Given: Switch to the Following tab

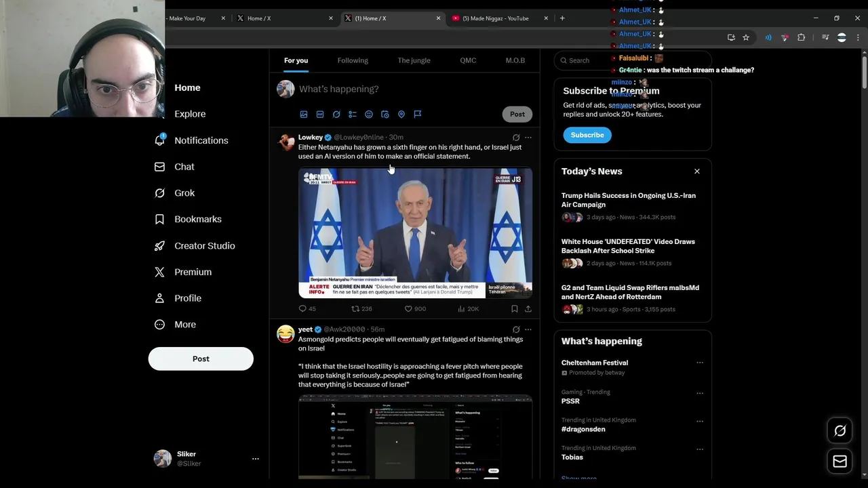Looking at the screenshot, I should pos(353,60).
